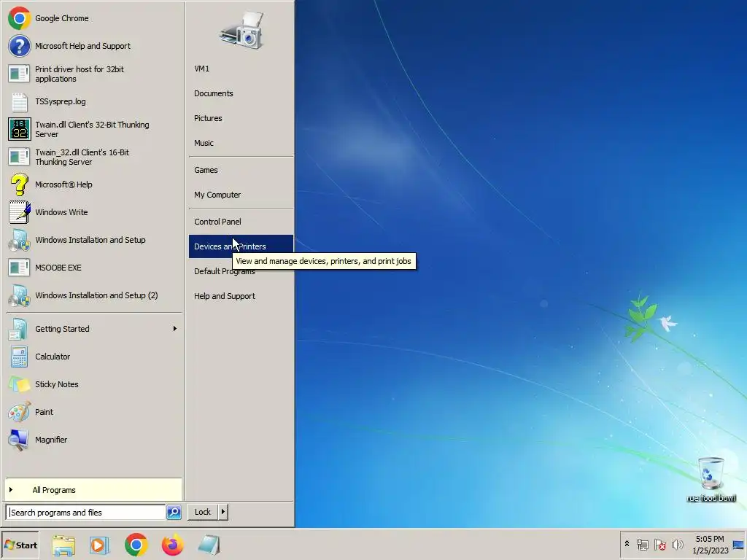Open VM1 user folder
747x560 pixels.
point(241,69)
